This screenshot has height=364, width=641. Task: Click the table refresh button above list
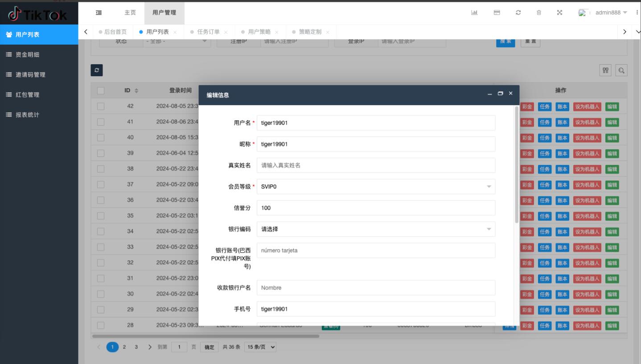[x=97, y=70]
